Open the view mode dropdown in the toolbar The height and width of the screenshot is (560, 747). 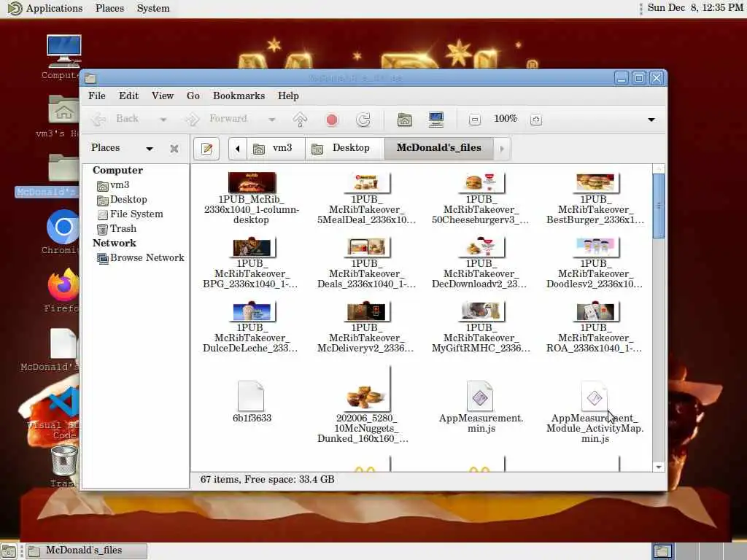point(651,120)
